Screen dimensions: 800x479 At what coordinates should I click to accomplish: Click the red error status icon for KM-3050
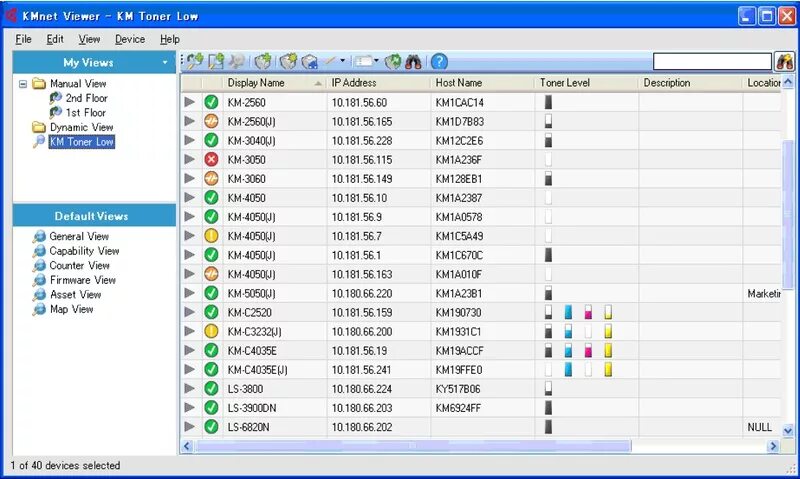click(x=211, y=159)
